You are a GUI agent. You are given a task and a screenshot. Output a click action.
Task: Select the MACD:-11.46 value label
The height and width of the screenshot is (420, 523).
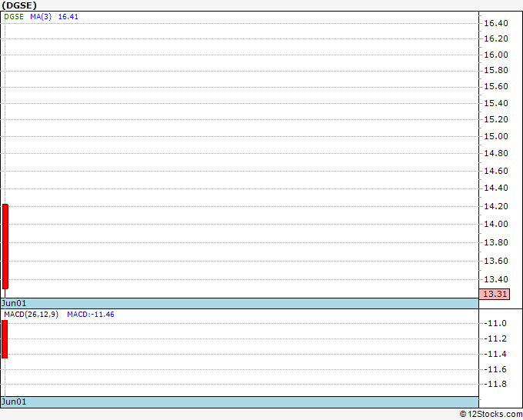91,315
